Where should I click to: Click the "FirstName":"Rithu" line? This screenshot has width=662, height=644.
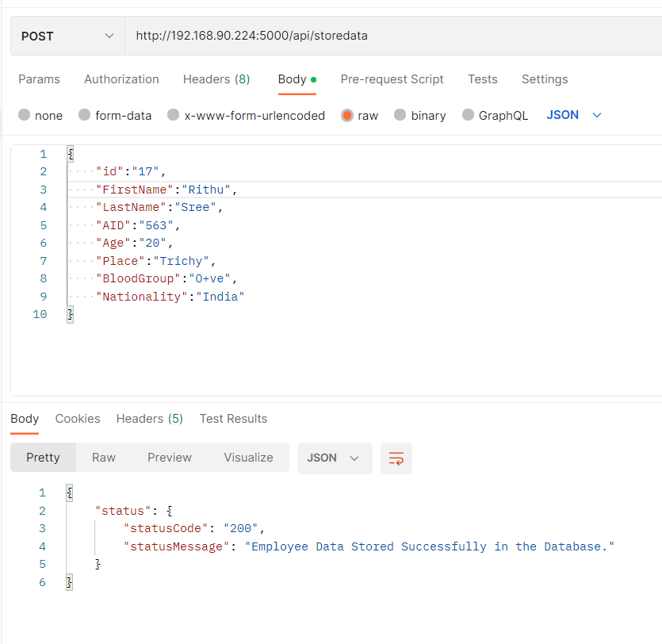click(166, 190)
